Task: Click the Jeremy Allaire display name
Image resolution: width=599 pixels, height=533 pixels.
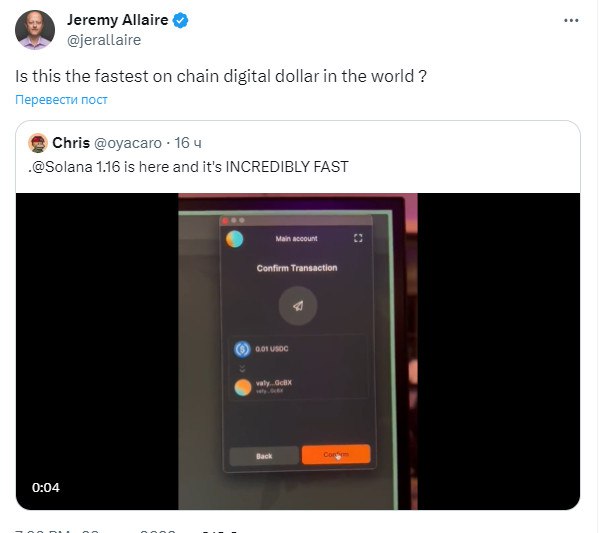Action: click(x=118, y=20)
